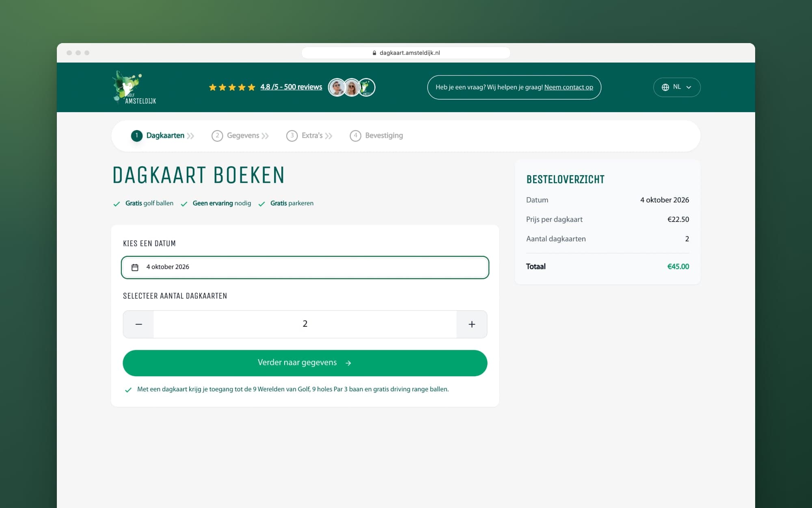This screenshot has width=812, height=508.
Task: Click the 'Geen ervaring nodig' text
Action: click(x=222, y=203)
